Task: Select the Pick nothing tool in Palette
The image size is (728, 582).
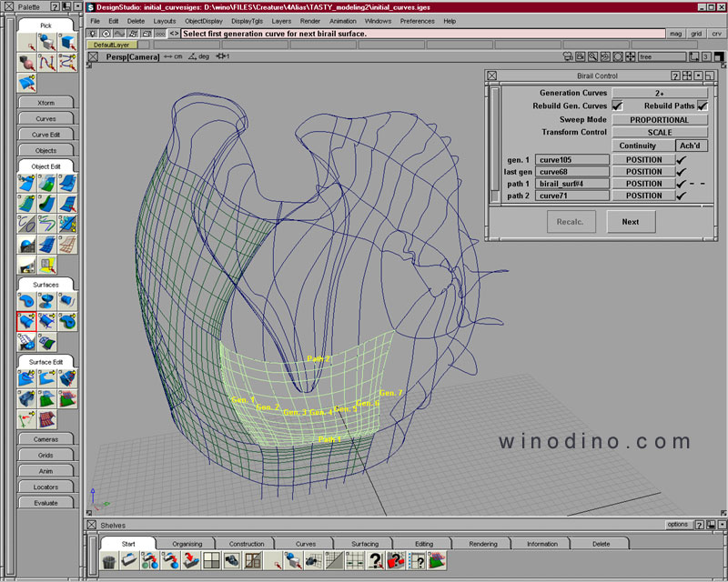Action: click(x=26, y=42)
